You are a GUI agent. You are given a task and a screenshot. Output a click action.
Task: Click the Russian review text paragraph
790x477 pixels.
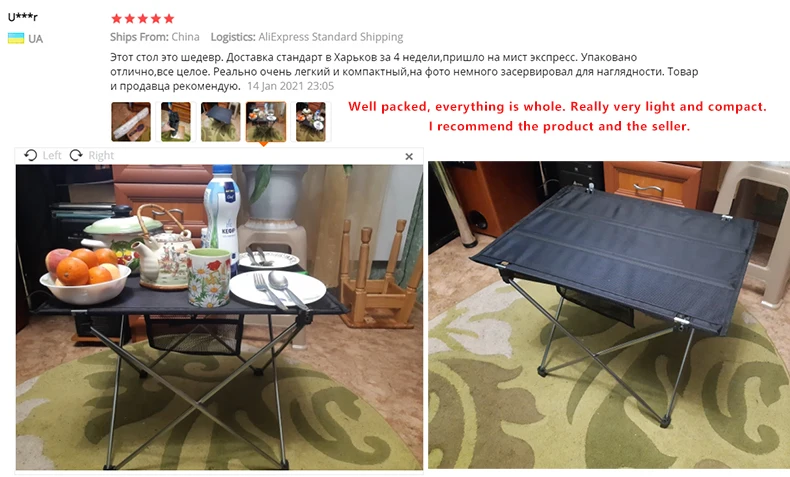(404, 72)
